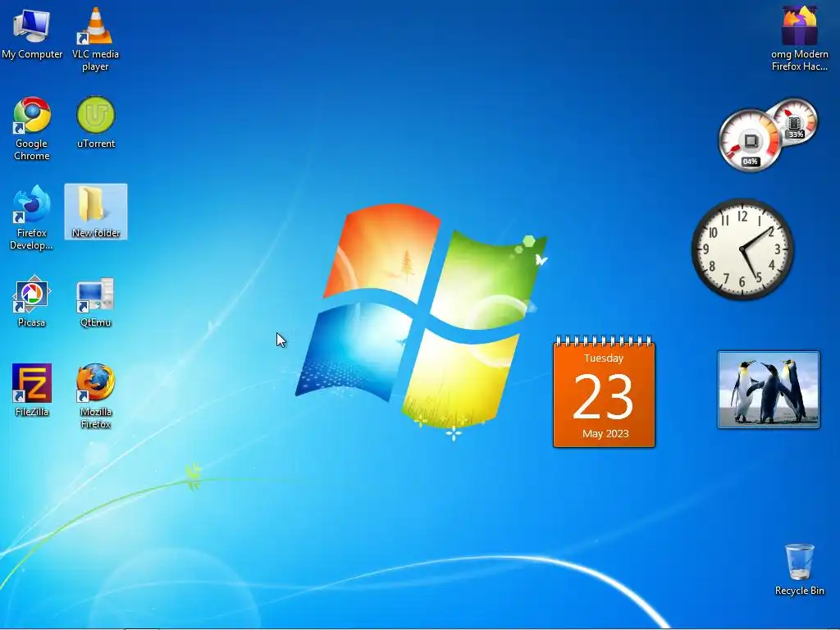Click the orange calendar gadget
The height and width of the screenshot is (630, 840).
pyautogui.click(x=604, y=391)
